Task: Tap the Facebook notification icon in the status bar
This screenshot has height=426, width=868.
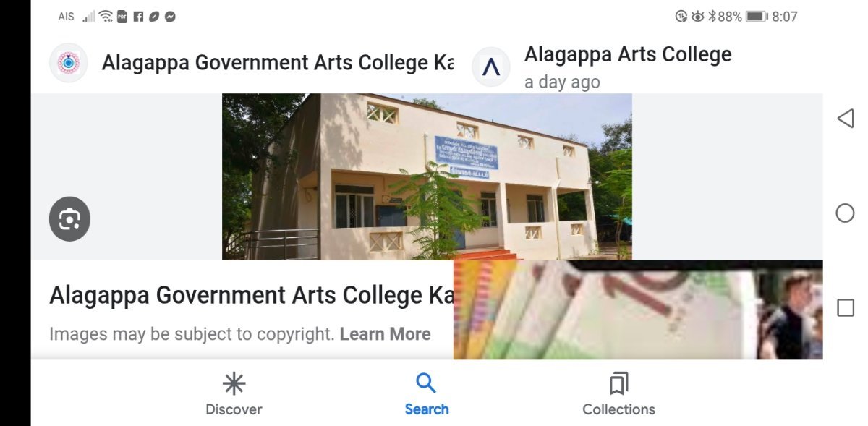Action: click(138, 17)
